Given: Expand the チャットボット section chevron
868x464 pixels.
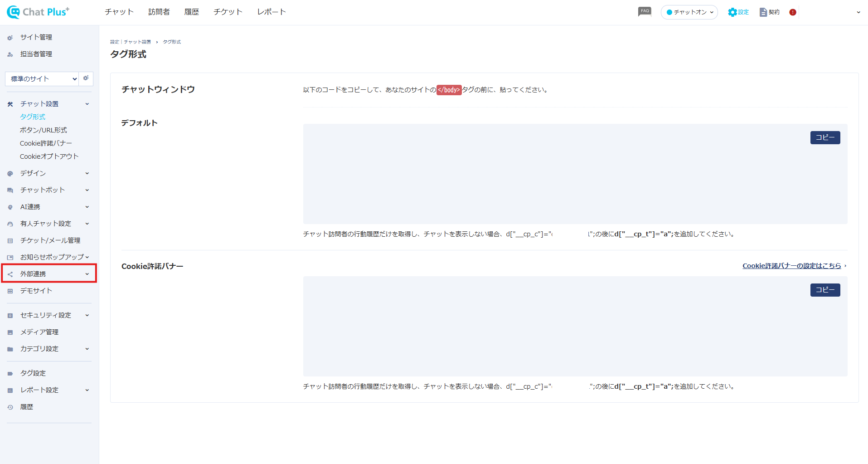Looking at the screenshot, I should tap(87, 190).
